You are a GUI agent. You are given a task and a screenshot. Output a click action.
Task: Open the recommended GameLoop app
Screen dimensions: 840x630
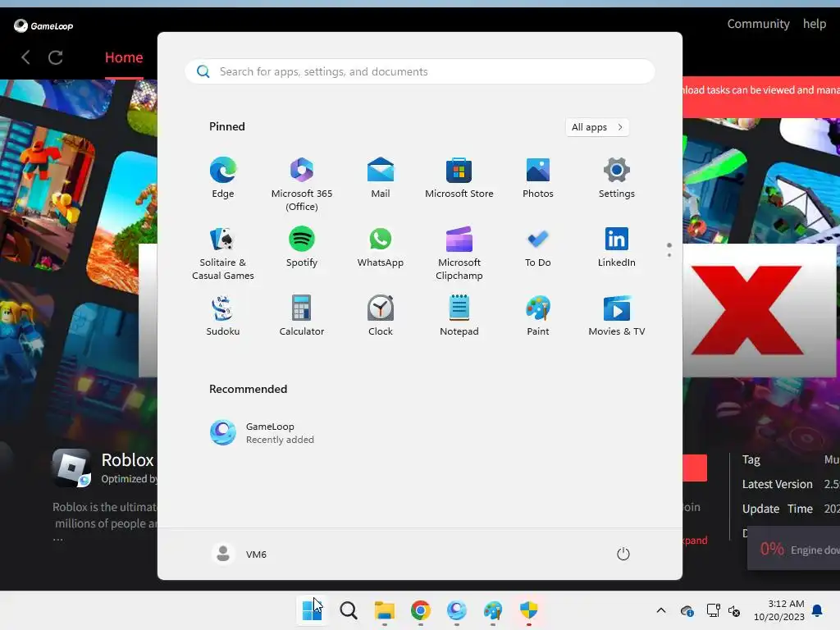[x=262, y=433]
